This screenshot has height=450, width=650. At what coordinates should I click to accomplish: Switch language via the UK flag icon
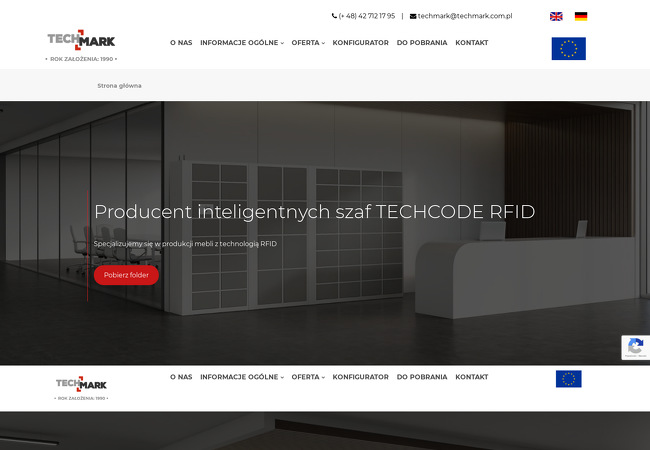point(556,16)
